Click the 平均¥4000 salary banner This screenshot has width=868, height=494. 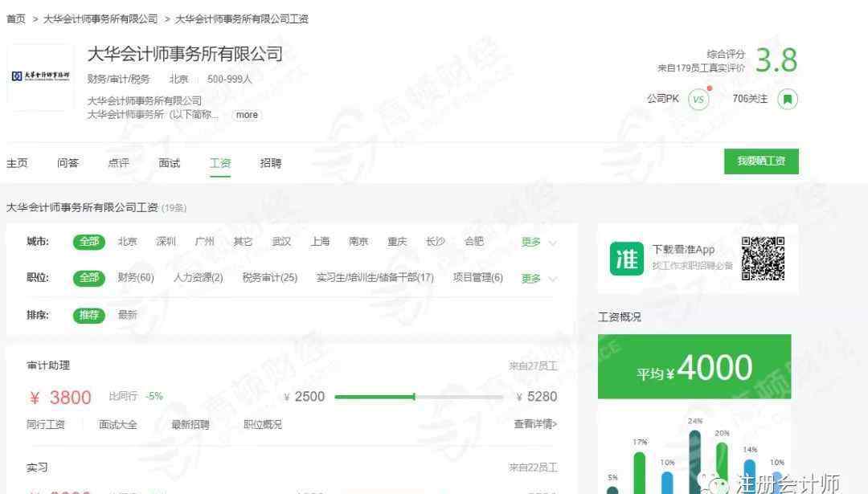pos(694,367)
